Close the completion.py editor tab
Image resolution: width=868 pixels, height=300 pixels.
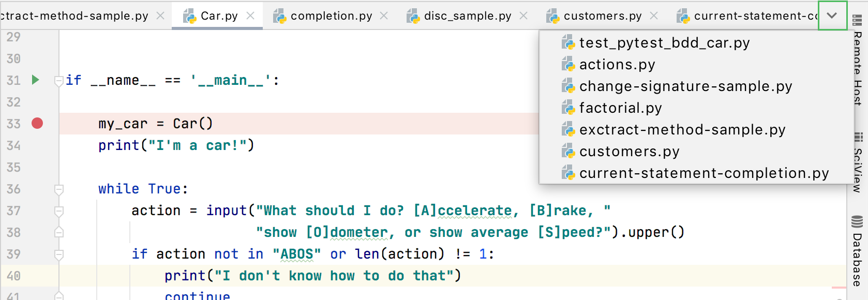(384, 16)
